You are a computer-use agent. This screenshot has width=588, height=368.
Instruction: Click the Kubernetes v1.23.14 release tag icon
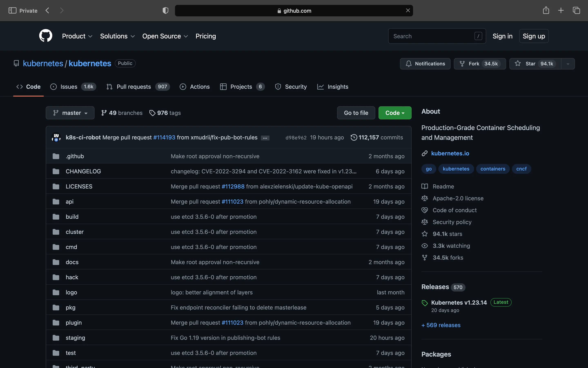coord(425,303)
